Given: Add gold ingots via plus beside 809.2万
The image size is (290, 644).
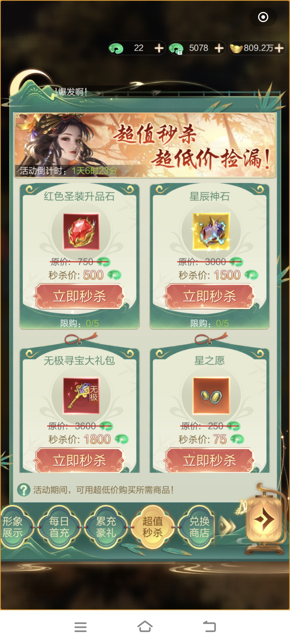Looking at the screenshot, I should pyautogui.click(x=279, y=48).
